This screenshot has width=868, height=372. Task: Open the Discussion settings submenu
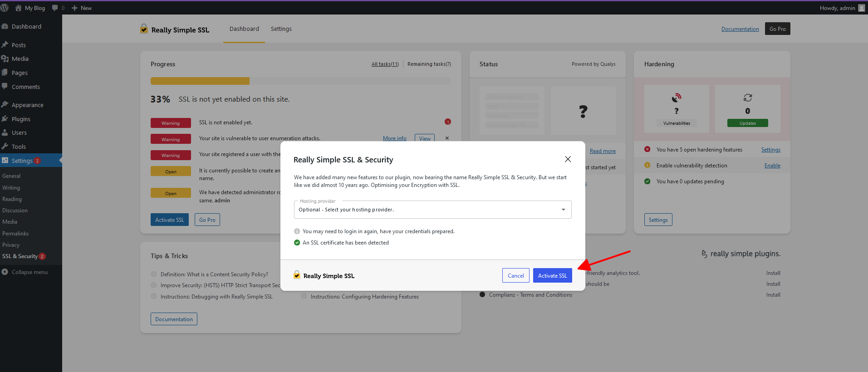coord(15,210)
